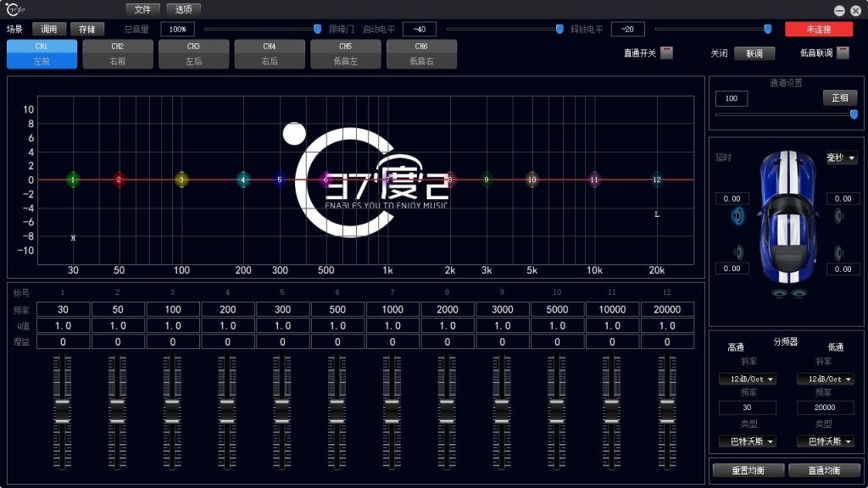Select EQ node 10 at 5k
The height and width of the screenshot is (488, 868).
[x=532, y=180]
